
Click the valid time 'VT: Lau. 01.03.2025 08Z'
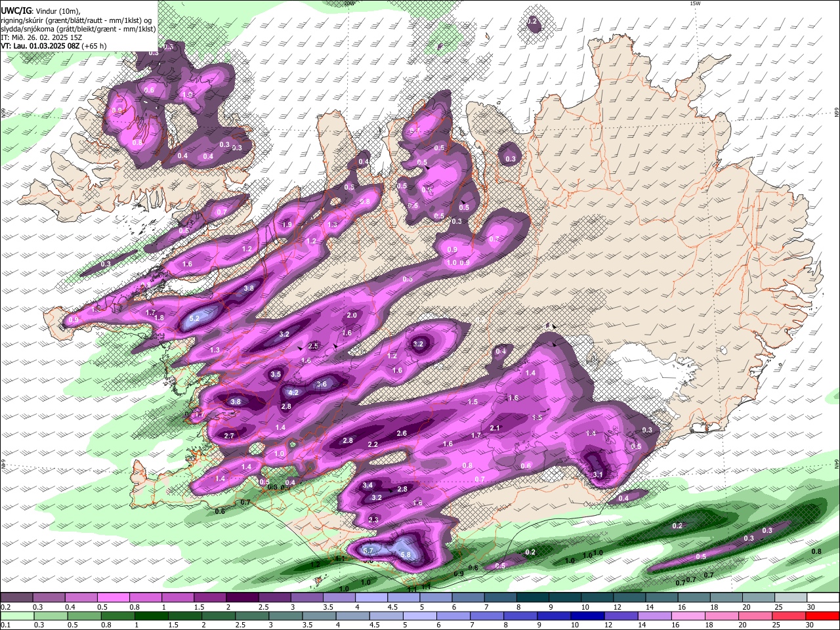tap(41, 46)
